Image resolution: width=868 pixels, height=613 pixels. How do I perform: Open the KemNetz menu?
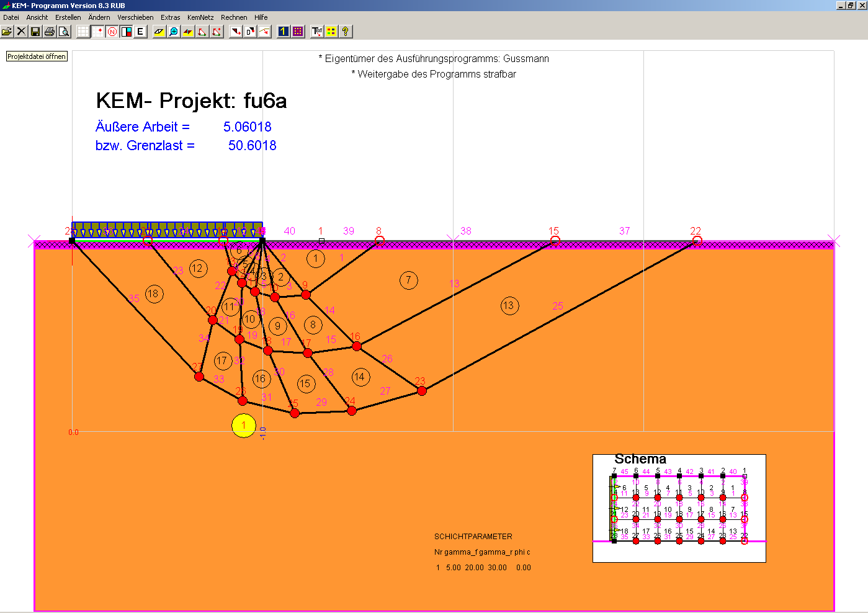tap(200, 17)
